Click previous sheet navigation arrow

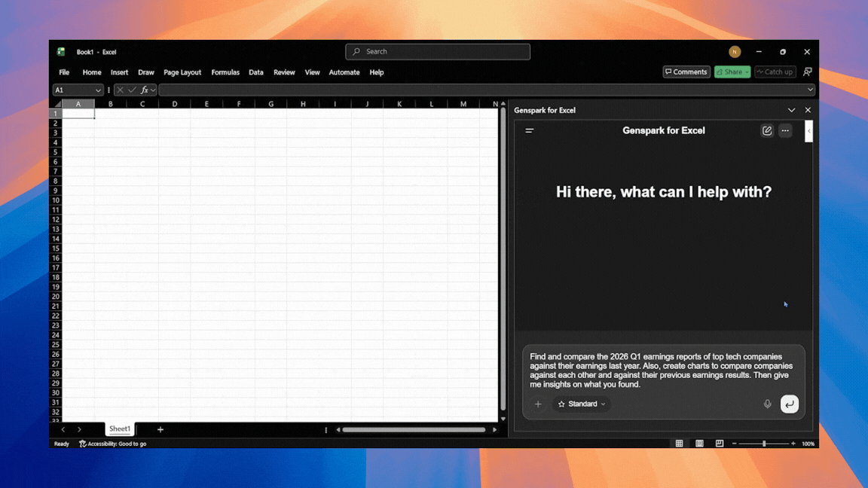63,429
